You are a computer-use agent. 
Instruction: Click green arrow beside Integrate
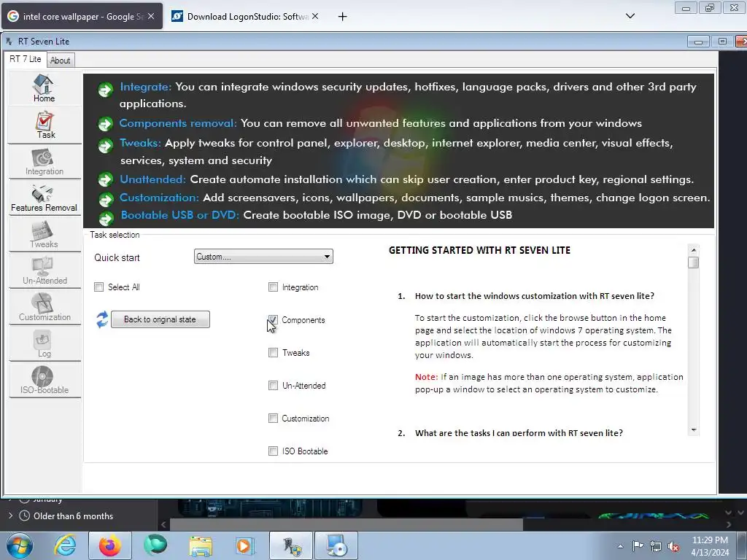105,89
